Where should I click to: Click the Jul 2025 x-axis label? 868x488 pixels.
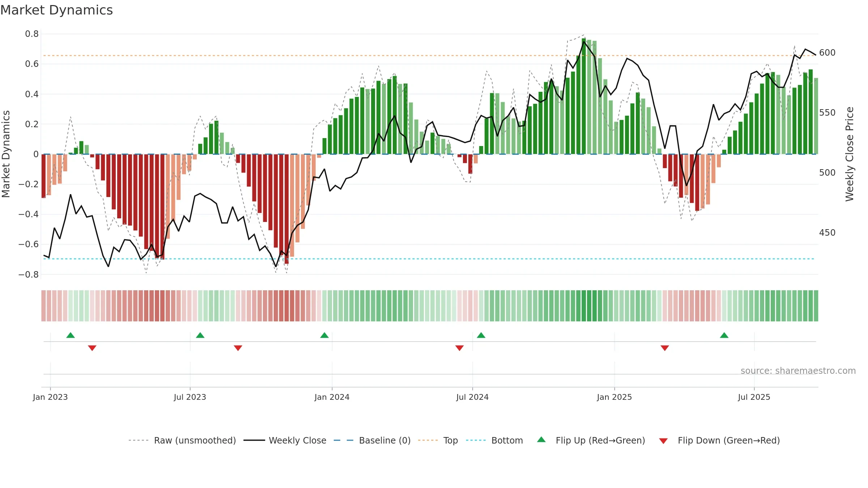754,397
